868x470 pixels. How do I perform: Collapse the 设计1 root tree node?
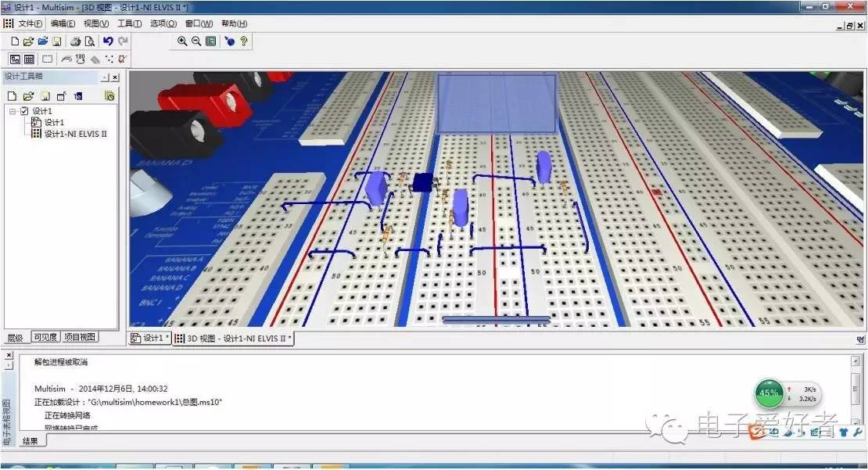click(x=13, y=111)
